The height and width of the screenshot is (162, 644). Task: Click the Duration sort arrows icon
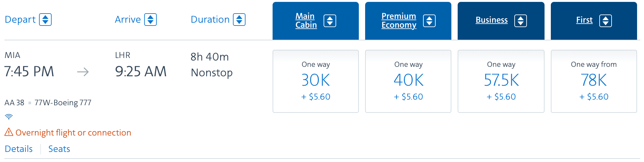pos(239,20)
